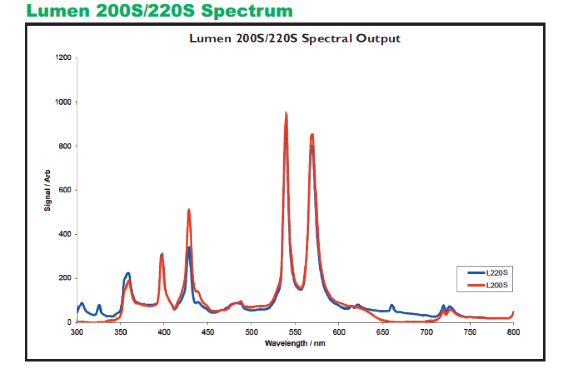Click the y-axis tick value 400
This screenshot has height=369, width=568.
tap(65, 234)
